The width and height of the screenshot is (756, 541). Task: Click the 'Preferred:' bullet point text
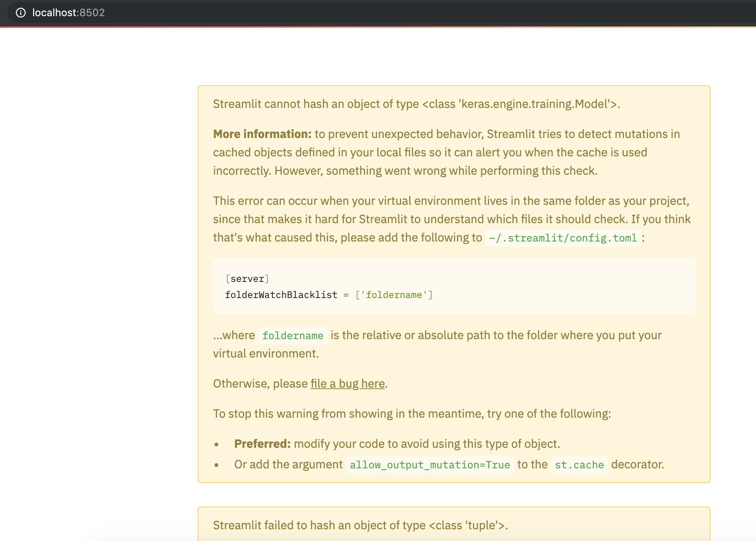click(x=262, y=443)
